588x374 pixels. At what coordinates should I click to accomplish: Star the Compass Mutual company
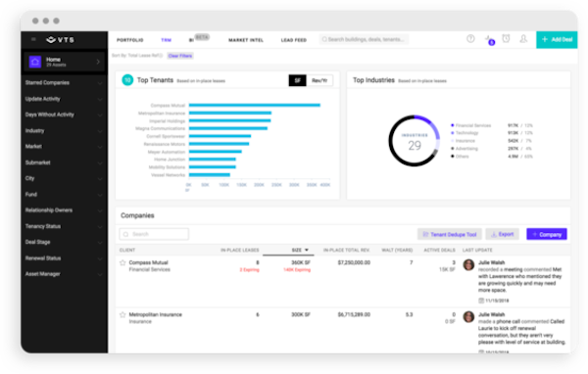[x=122, y=262]
